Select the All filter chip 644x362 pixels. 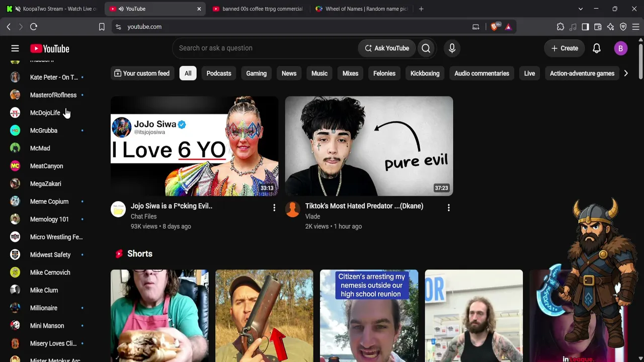(188, 73)
